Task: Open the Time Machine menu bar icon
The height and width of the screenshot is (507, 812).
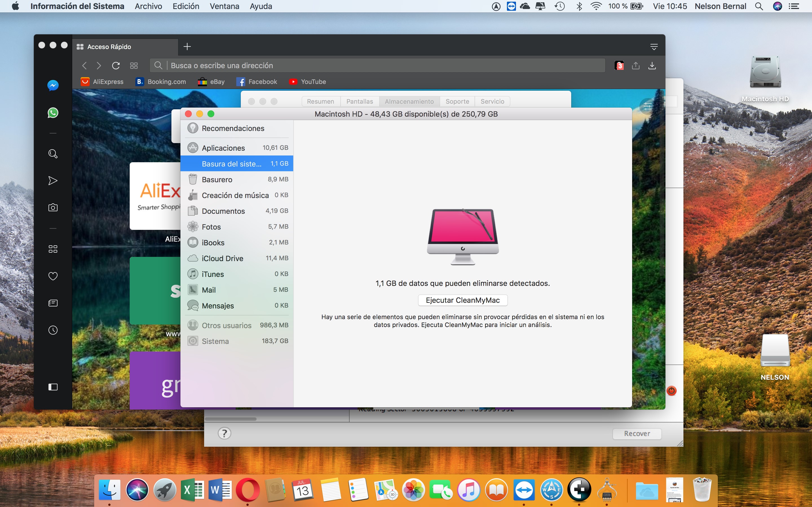Action: click(559, 6)
